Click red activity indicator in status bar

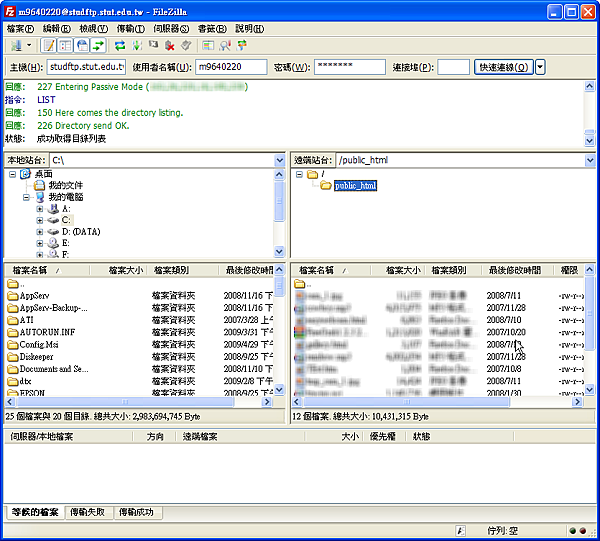tap(583, 531)
